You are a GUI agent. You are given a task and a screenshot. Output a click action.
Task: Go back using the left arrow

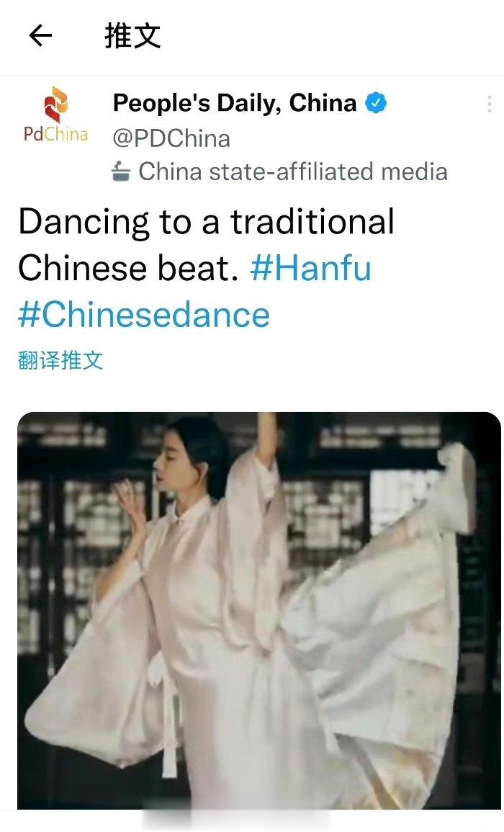(x=40, y=36)
